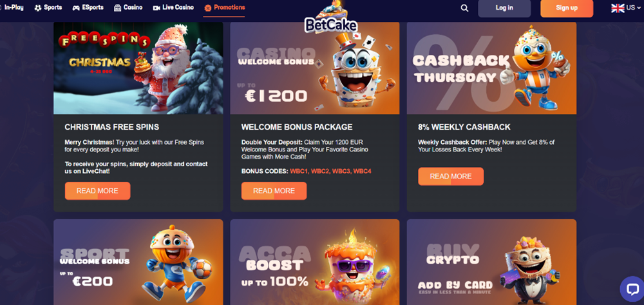The width and height of the screenshot is (644, 305).
Task: Click the search magnifier icon
Action: point(464,8)
